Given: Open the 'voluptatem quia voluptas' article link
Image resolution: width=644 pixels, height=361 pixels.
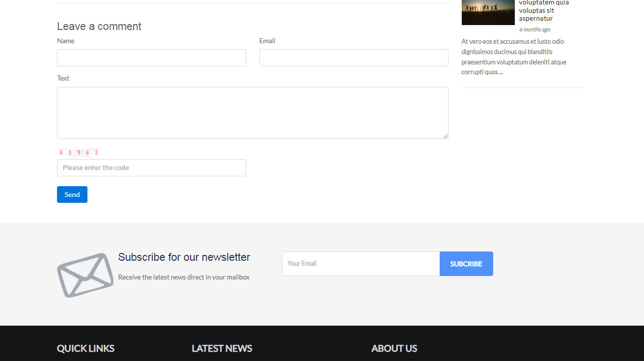Looking at the screenshot, I should coord(543,10).
